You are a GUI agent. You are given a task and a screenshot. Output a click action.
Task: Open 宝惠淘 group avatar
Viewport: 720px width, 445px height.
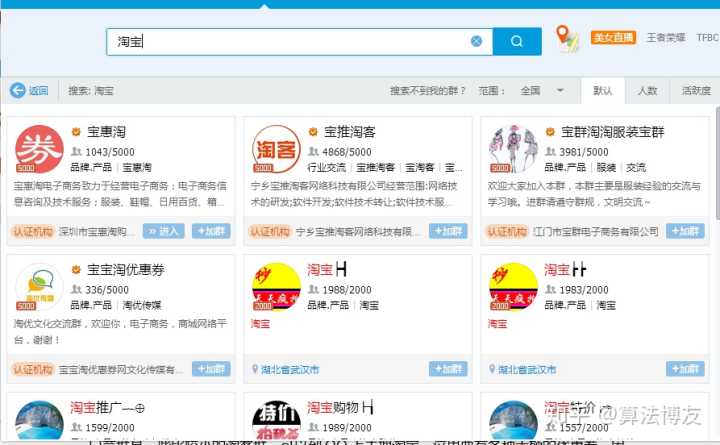(x=39, y=150)
